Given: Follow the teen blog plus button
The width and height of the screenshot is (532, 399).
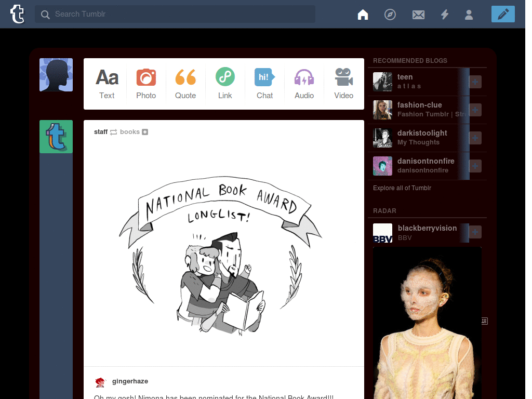Looking at the screenshot, I should coord(475,82).
